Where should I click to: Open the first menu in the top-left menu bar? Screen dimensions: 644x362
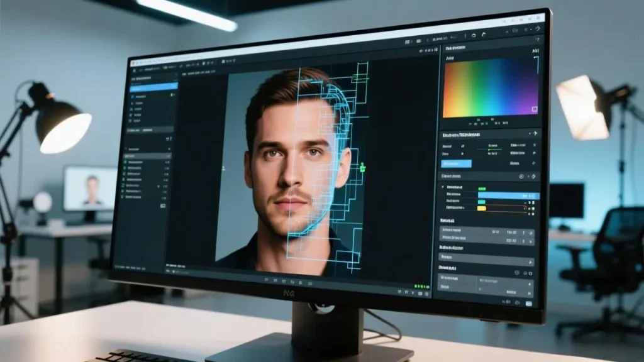click(x=133, y=69)
